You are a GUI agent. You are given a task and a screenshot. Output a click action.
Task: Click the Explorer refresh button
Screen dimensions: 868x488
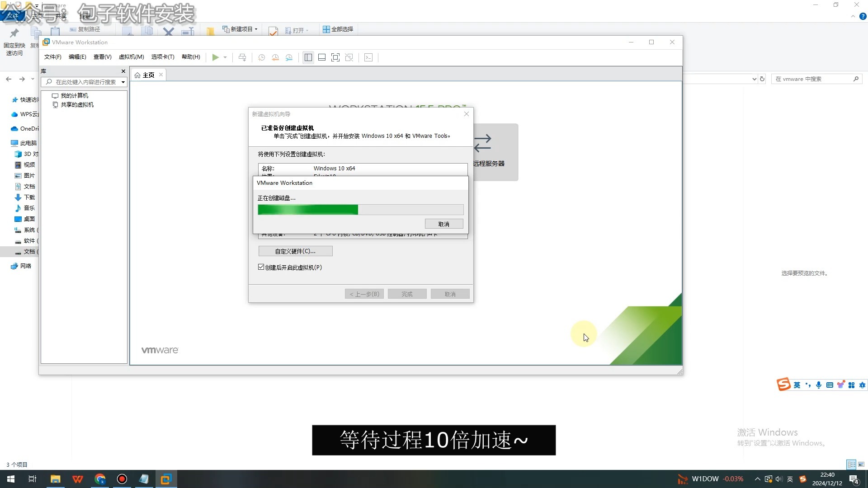(x=762, y=79)
